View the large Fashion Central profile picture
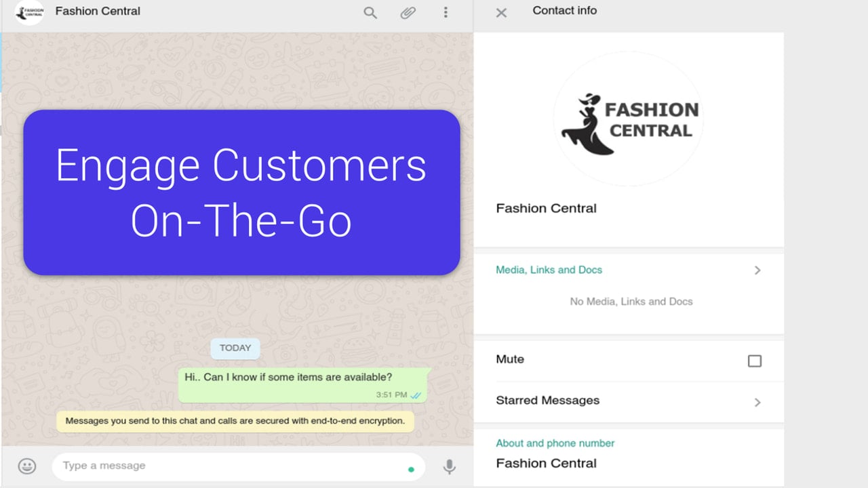Image resolution: width=868 pixels, height=488 pixels. click(629, 119)
